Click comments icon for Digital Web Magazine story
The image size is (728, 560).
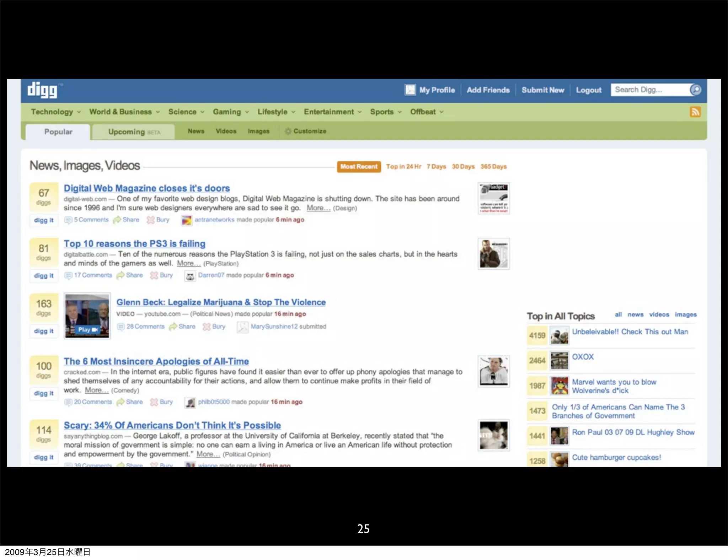click(x=68, y=220)
